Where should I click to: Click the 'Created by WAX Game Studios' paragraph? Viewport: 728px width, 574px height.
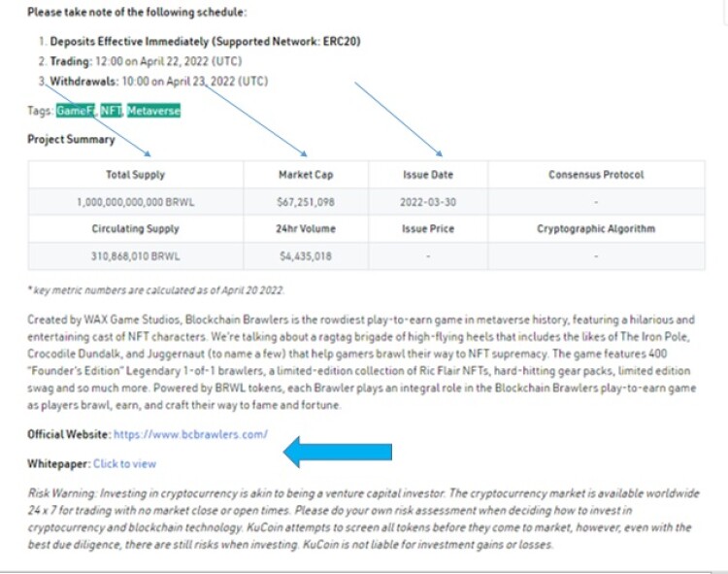pos(362,362)
